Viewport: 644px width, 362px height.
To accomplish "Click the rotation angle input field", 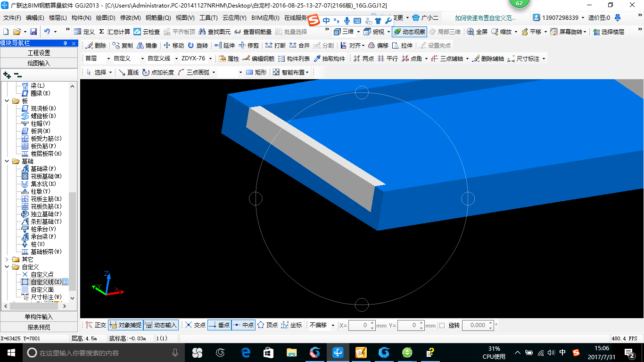I will (x=478, y=325).
